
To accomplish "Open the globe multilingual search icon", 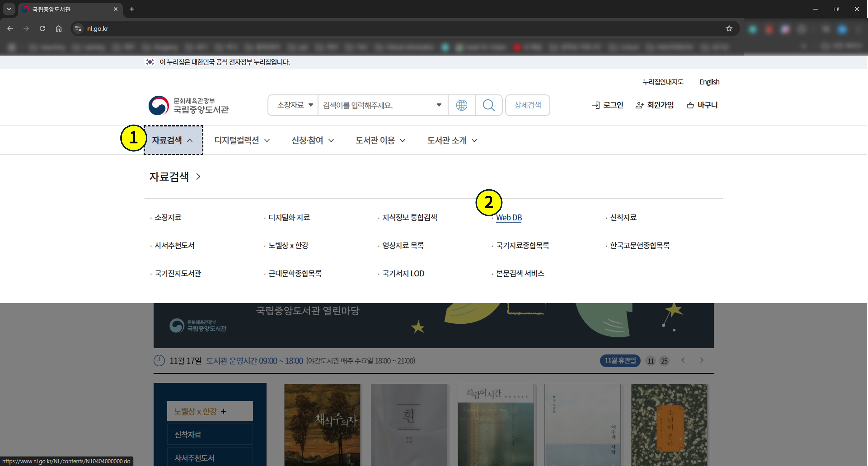I will pyautogui.click(x=461, y=105).
